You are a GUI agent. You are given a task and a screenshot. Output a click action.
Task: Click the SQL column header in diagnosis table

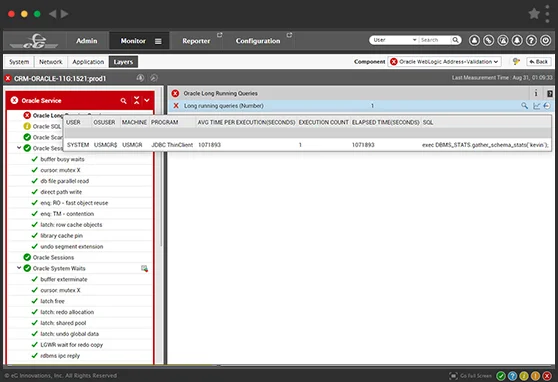[428, 122]
